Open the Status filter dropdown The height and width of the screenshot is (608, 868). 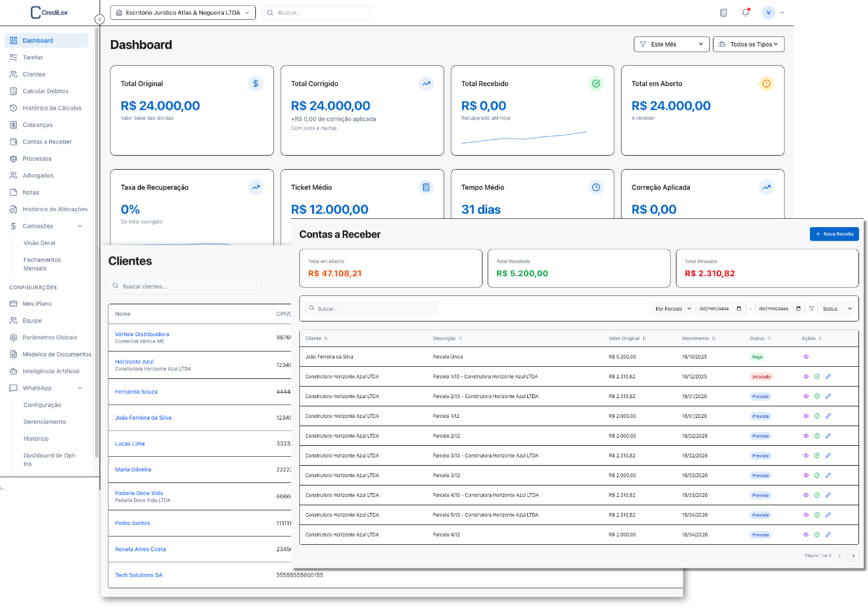point(835,308)
